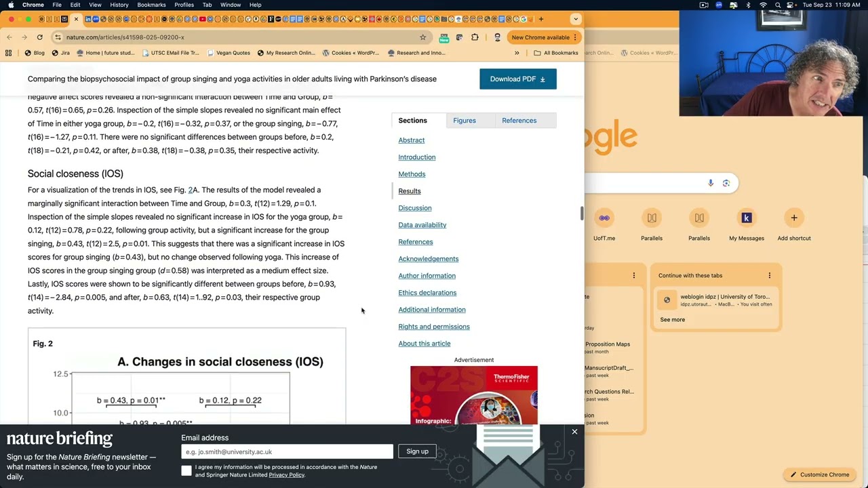Viewport: 868px width, 488px height.
Task: Open the Blog bookmark
Action: point(35,53)
